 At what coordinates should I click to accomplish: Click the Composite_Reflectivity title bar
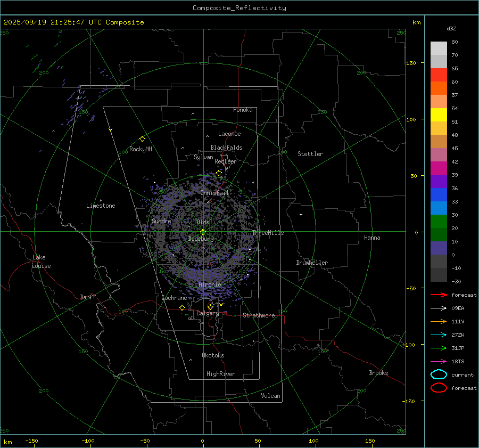pos(239,8)
